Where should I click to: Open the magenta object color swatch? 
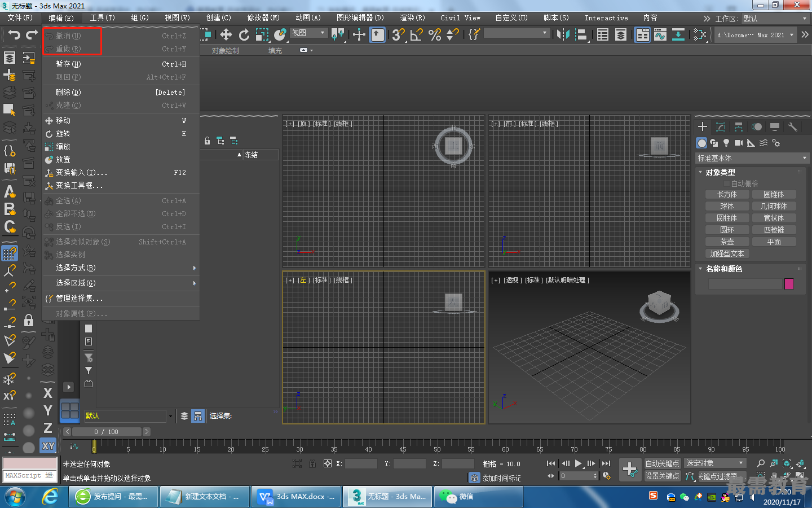point(789,283)
